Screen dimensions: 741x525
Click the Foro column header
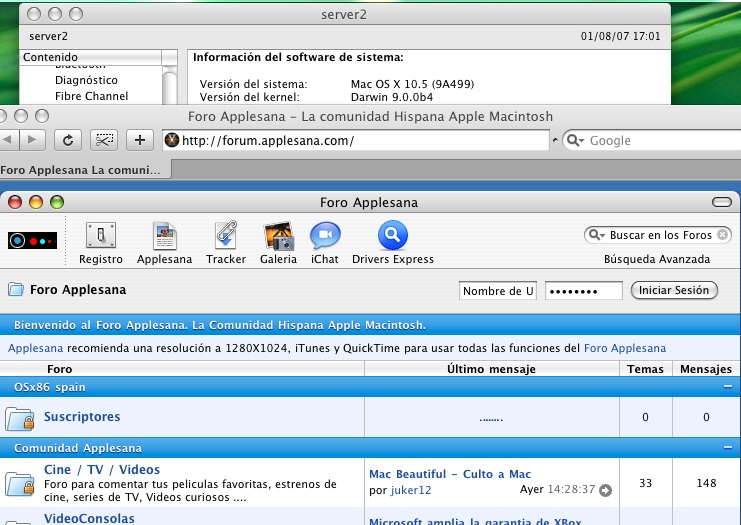60,369
